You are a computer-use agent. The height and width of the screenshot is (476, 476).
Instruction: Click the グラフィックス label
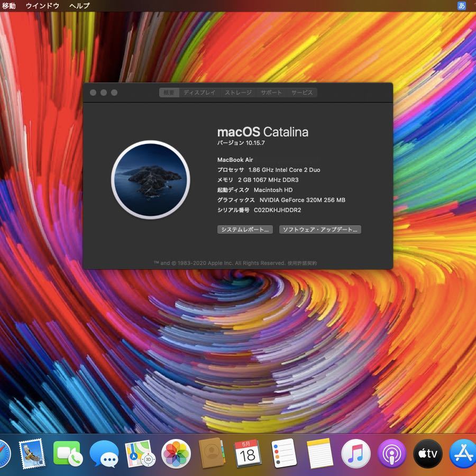point(236,200)
